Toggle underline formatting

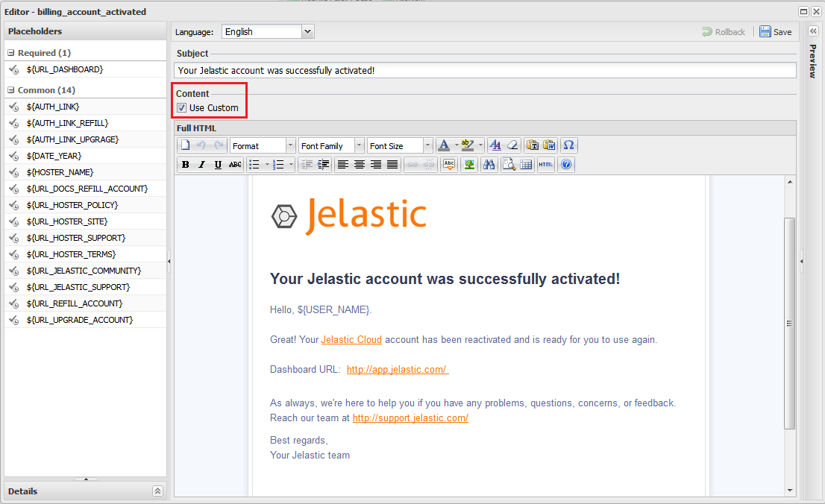(x=218, y=165)
